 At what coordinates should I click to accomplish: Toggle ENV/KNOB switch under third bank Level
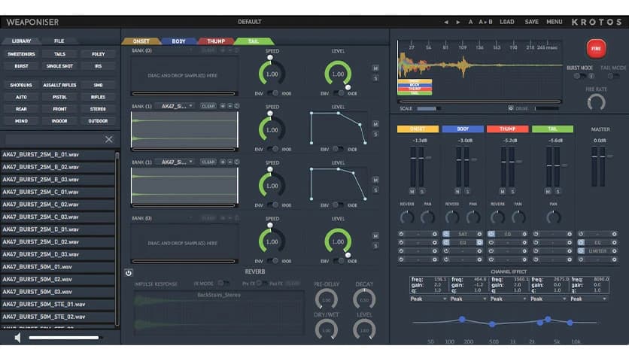click(339, 205)
